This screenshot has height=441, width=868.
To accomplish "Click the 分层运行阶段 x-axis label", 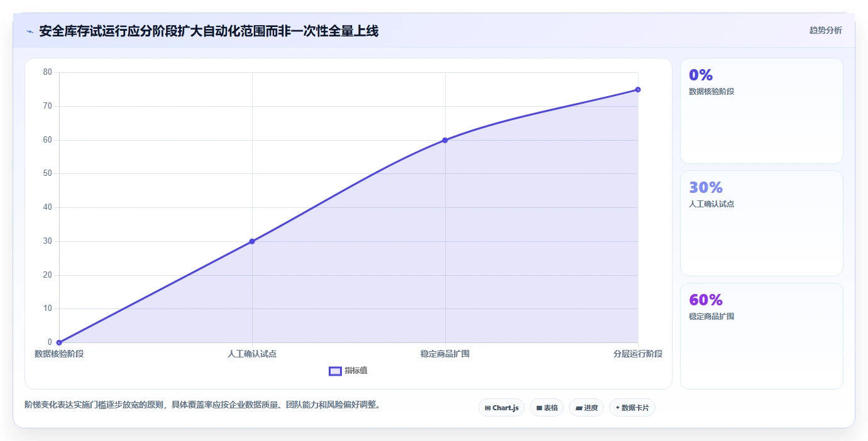I will [638, 354].
